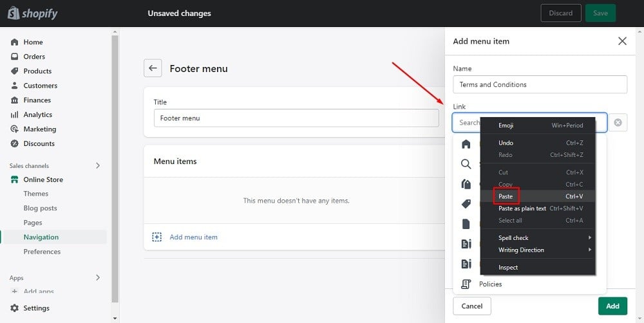
Task: Choose Undo from the context menu
Action: 538,143
